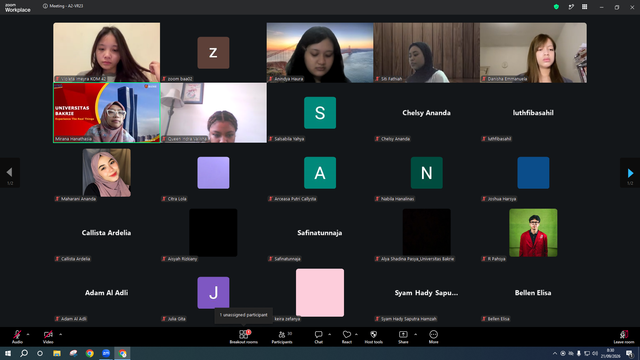This screenshot has height=360, width=640.
Task: Expand video options arrow next to Video
Action: (x=60, y=334)
